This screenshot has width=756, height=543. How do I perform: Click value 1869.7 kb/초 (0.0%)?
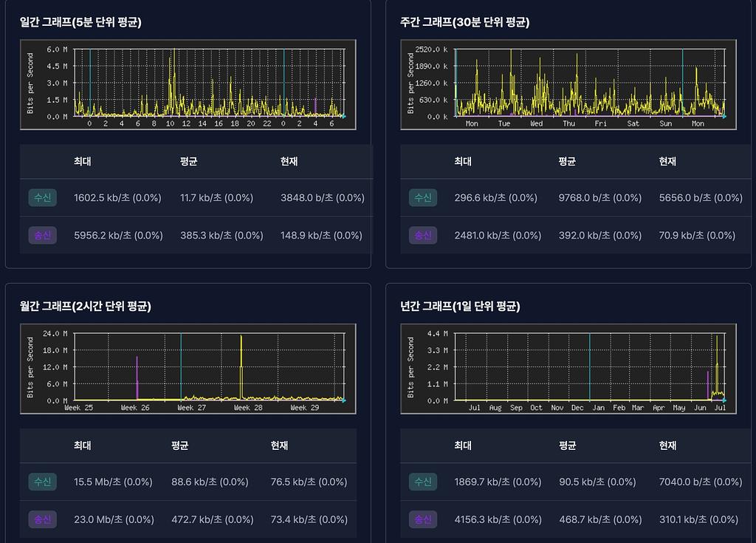pyautogui.click(x=498, y=482)
